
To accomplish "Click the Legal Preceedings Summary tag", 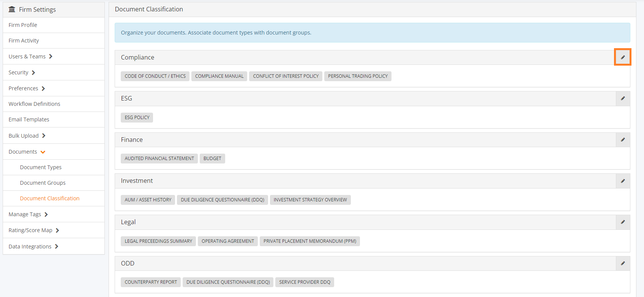I will 158,241.
